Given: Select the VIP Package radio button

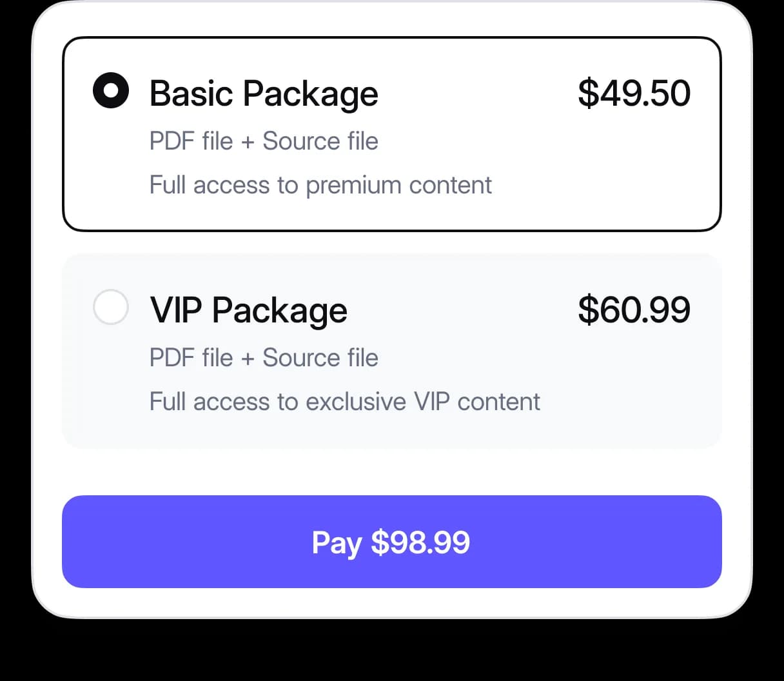Looking at the screenshot, I should (111, 306).
